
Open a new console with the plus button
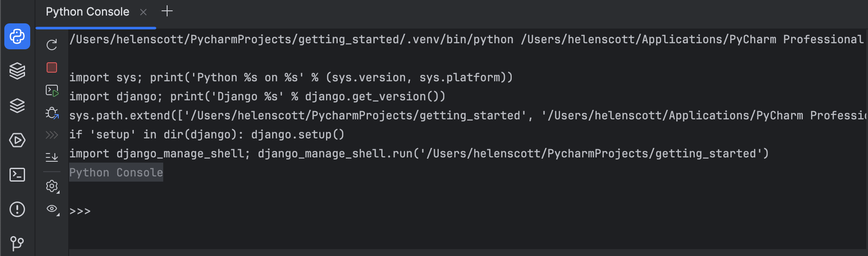tap(167, 12)
